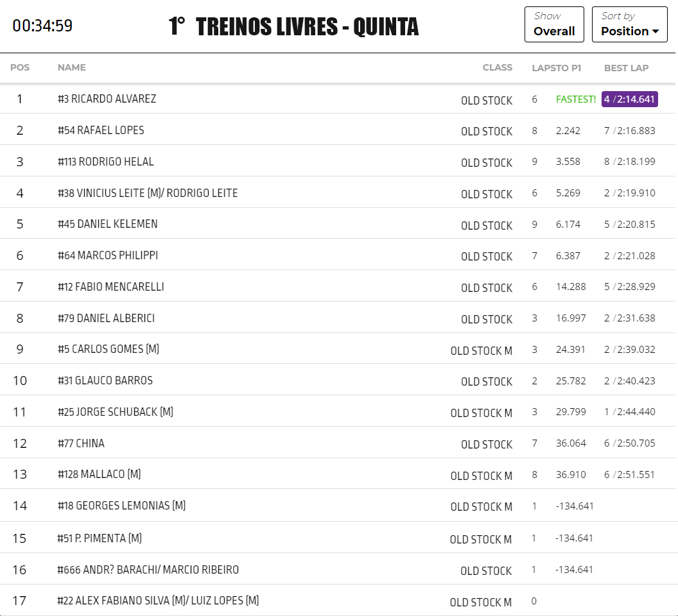Click the CLASS column header

tap(497, 67)
